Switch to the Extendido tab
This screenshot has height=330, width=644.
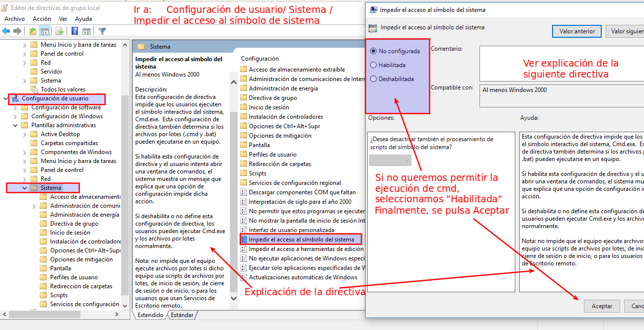coord(150,315)
